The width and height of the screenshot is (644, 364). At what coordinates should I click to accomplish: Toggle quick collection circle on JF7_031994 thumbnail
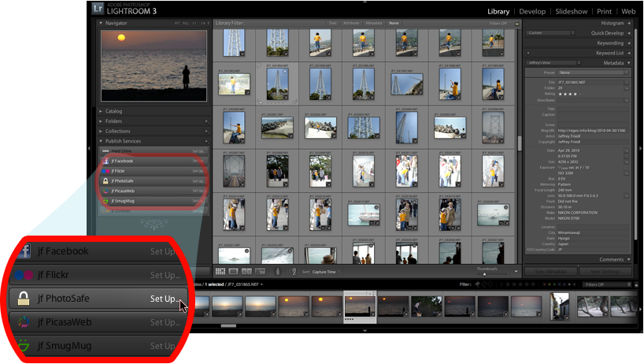285,72
